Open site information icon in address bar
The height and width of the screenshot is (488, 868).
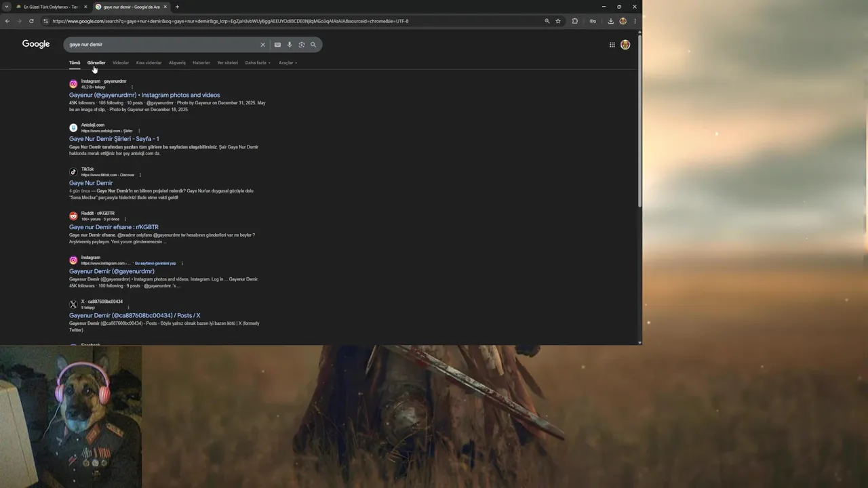[46, 21]
